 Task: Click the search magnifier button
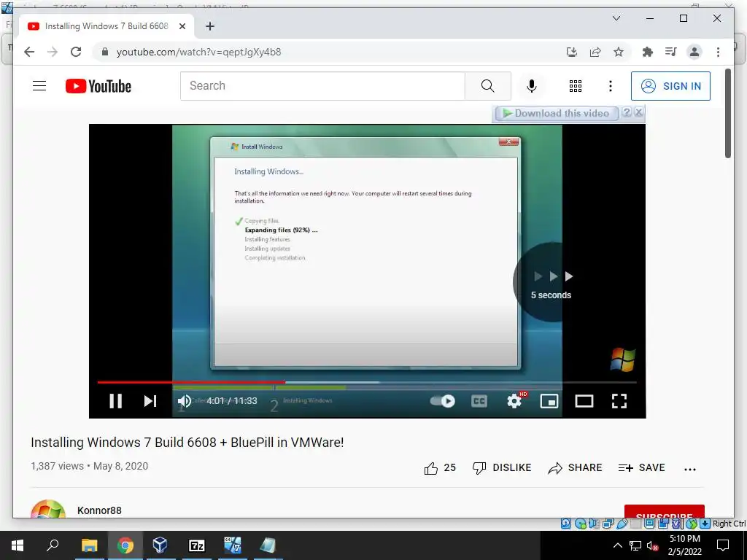tap(488, 86)
